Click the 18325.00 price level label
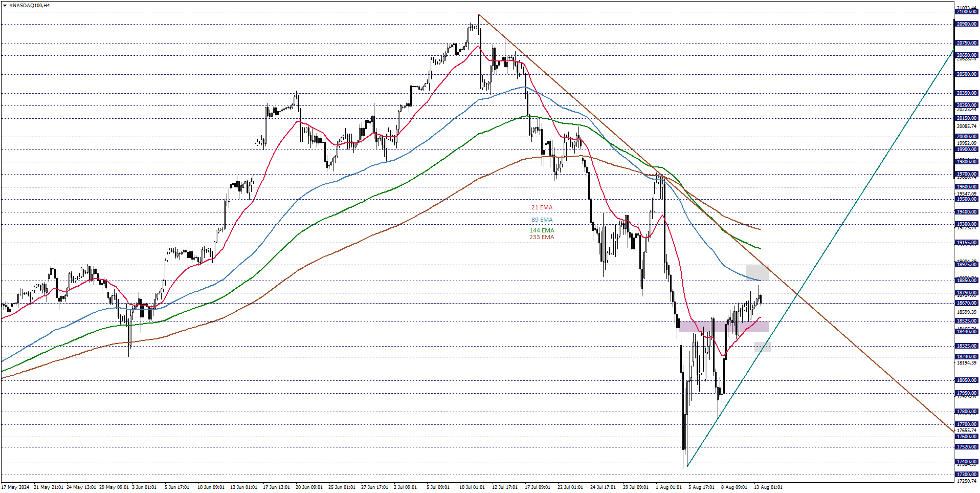 pyautogui.click(x=967, y=346)
